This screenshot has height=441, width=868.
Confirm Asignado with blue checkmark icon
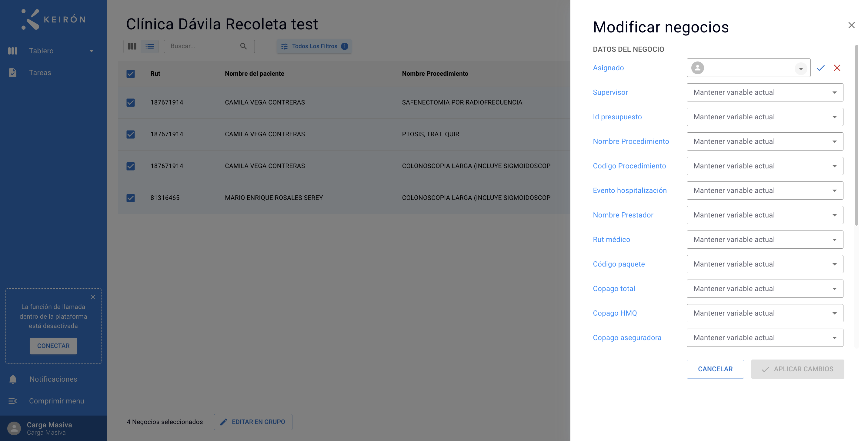[x=820, y=68]
